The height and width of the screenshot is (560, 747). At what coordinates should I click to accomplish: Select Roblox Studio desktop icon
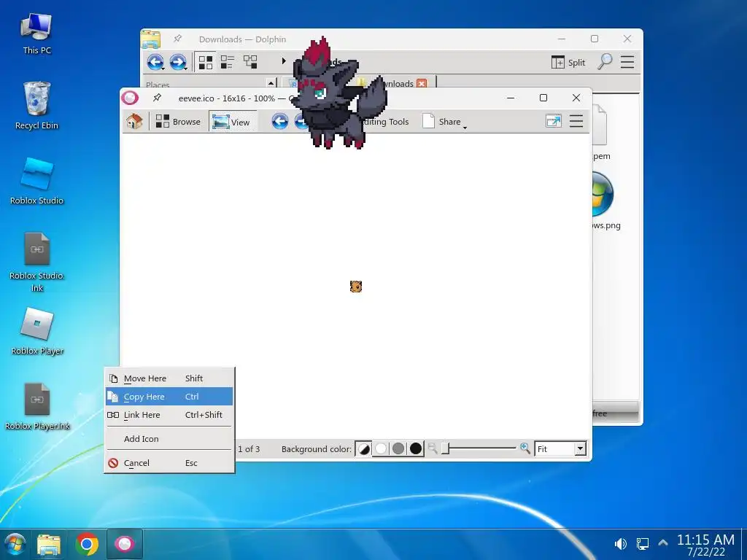pos(36,181)
